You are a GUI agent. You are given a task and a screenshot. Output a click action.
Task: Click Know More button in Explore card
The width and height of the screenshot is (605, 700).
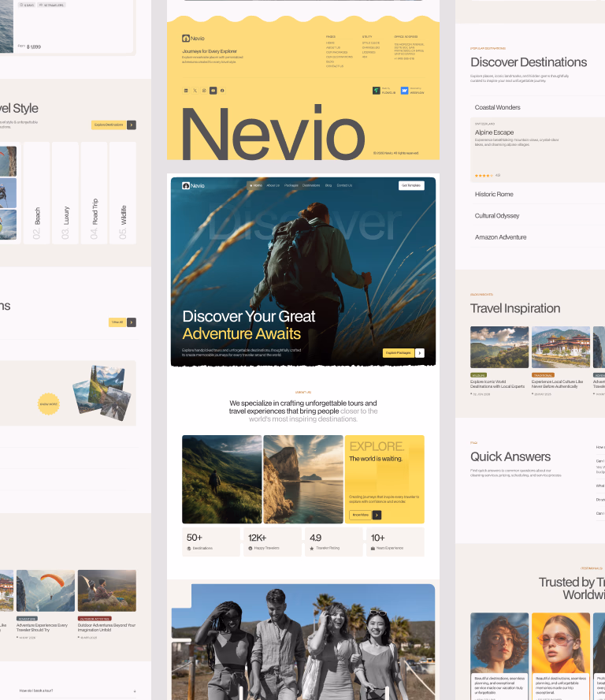click(361, 515)
